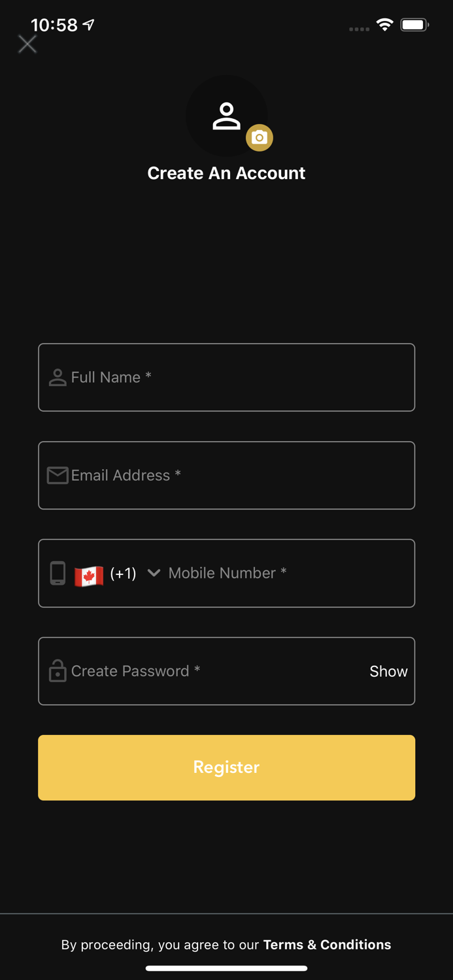
Task: Click the location arrow next to the clock
Action: pos(88,24)
